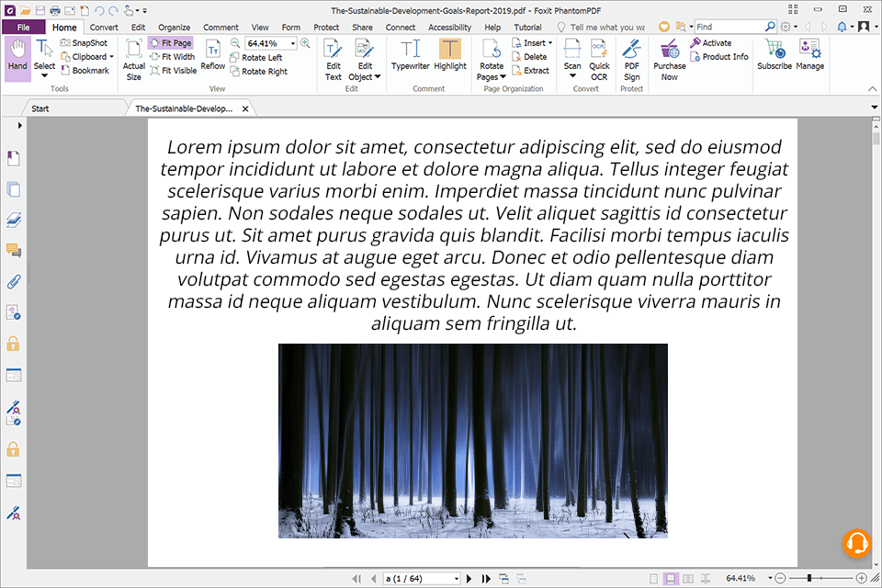
Task: Click the Find search field
Action: tap(730, 27)
